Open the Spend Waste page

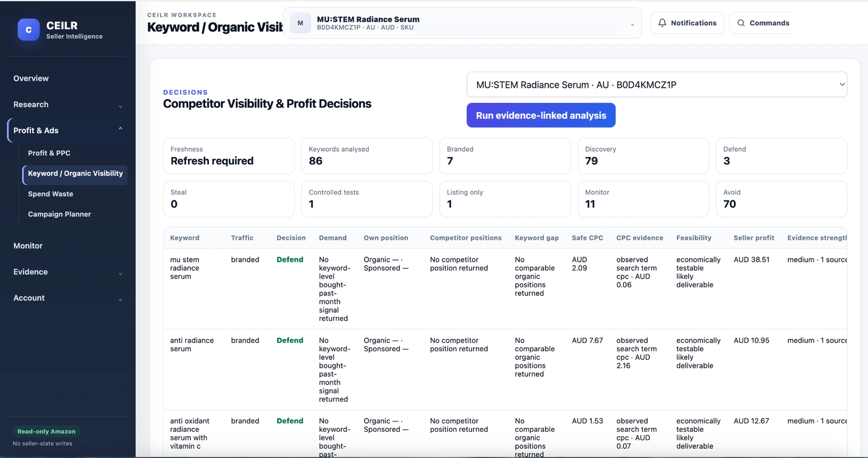[x=75, y=194]
